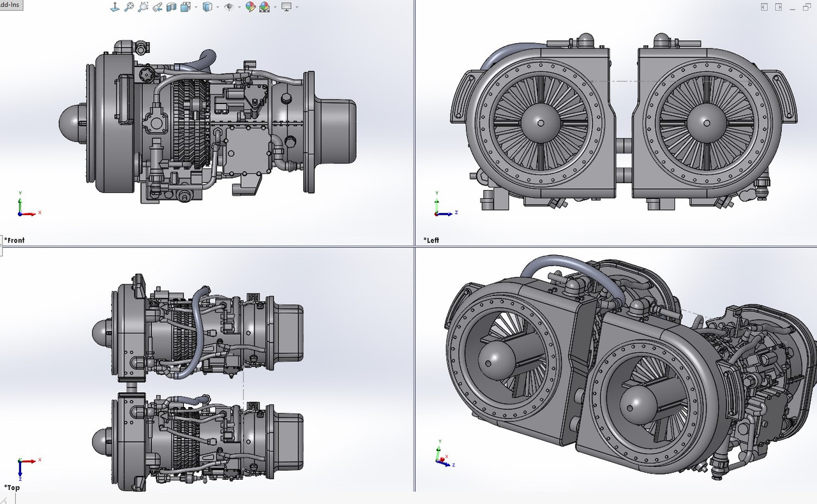This screenshot has height=504, width=817.
Task: Click the restore document window button
Action: (807, 7)
